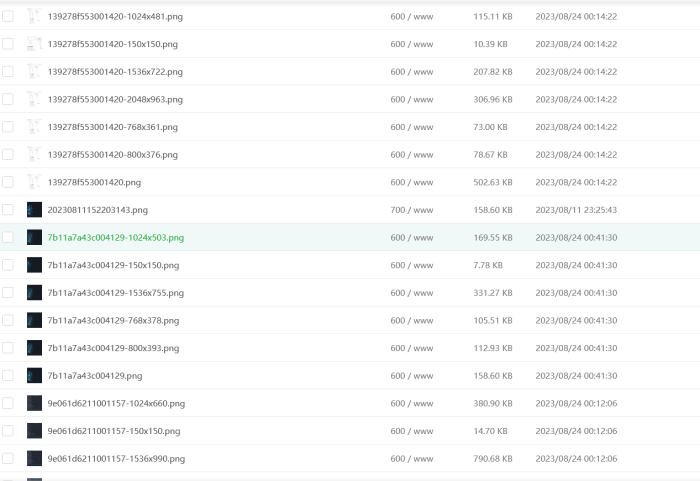This screenshot has height=481, width=700.
Task: Click preview icon of 20230811152203143.png
Action: coord(34,210)
